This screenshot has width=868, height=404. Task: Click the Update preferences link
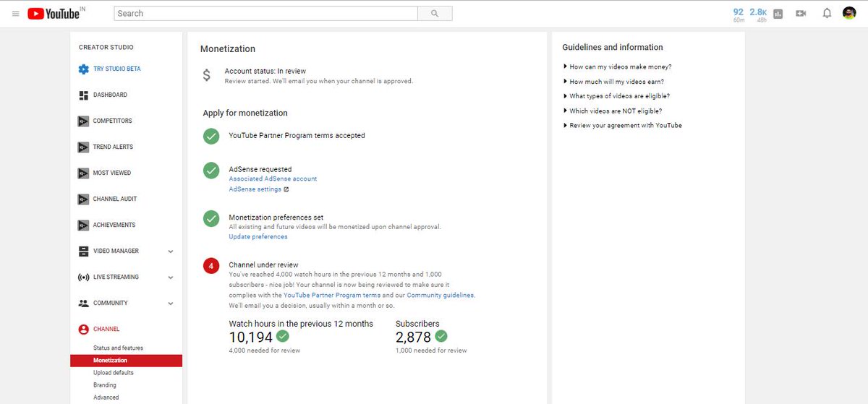258,237
